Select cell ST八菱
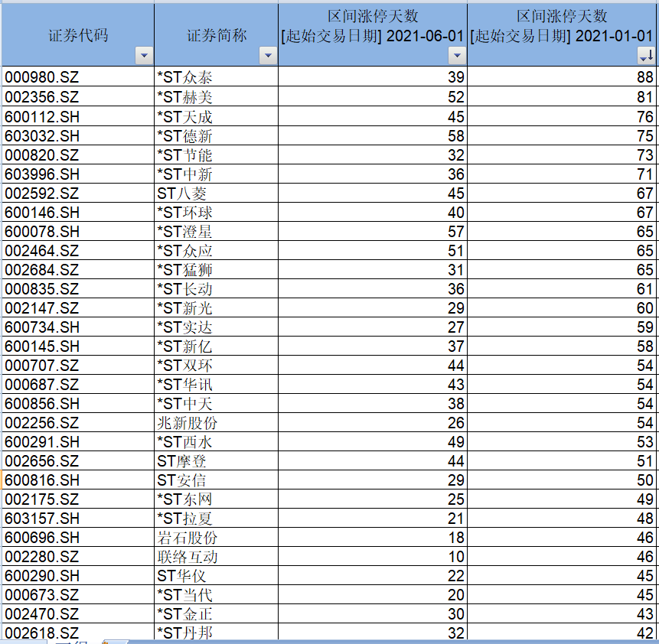659x644 pixels. pyautogui.click(x=217, y=193)
